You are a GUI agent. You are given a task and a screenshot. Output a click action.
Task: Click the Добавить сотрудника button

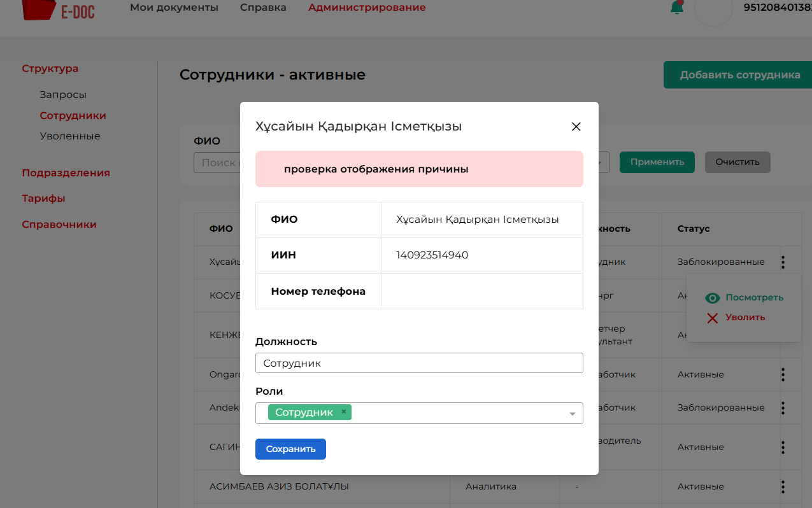point(739,75)
